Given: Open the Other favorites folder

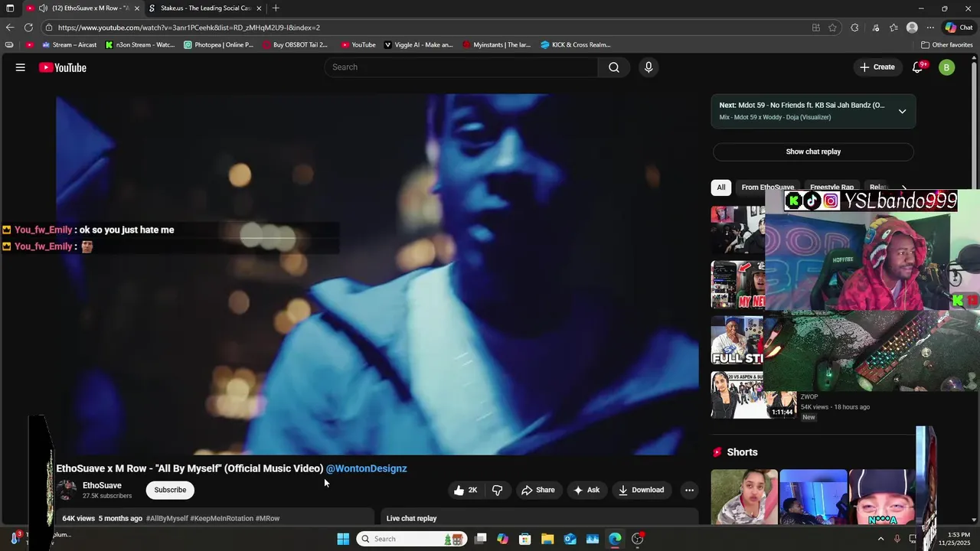Looking at the screenshot, I should [947, 44].
